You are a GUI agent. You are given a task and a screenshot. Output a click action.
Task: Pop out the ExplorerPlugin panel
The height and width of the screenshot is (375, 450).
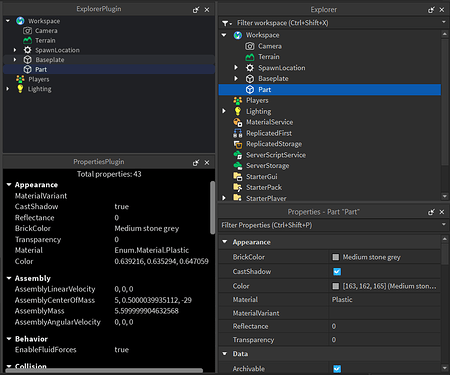[x=196, y=10]
